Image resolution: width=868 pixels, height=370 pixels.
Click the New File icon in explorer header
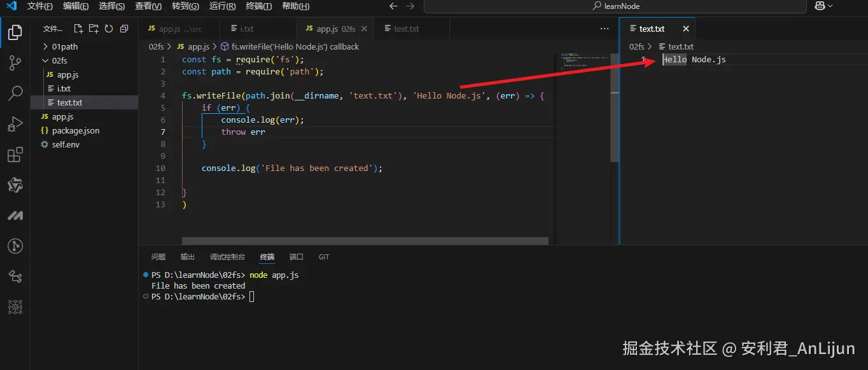click(x=78, y=29)
